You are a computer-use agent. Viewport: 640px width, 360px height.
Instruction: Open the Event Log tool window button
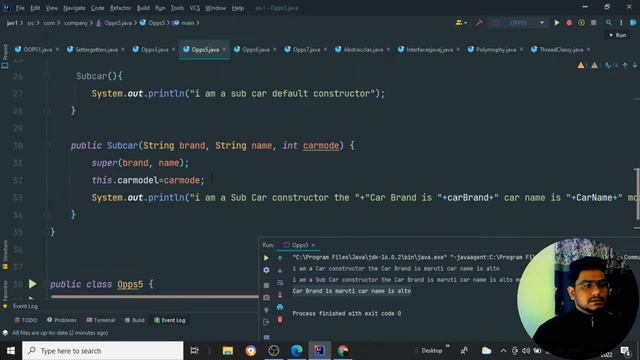tap(169, 320)
